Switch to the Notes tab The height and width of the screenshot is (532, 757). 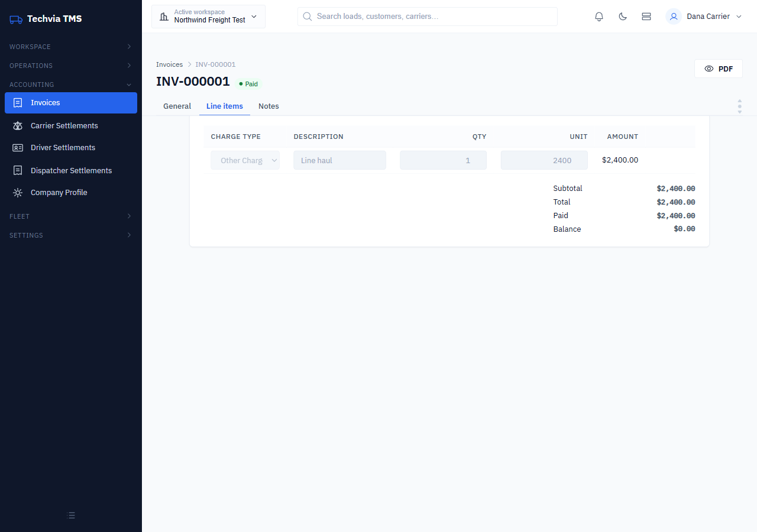click(268, 106)
